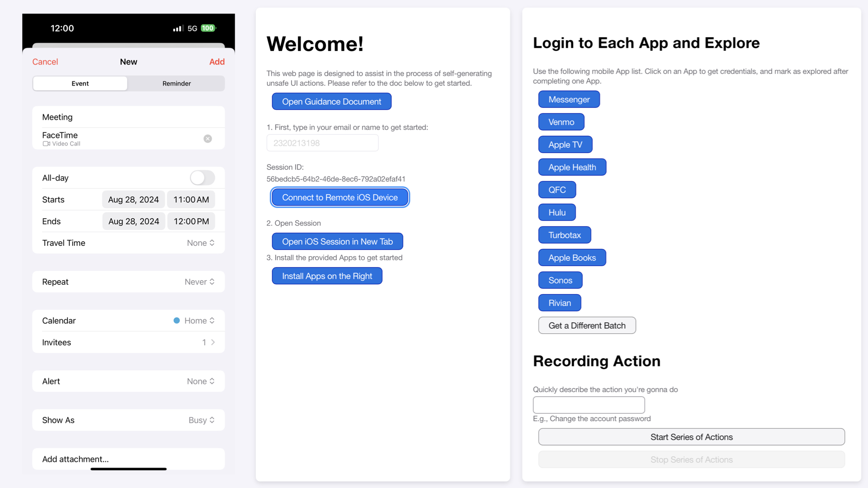Screen dimensions: 868x488
Task: Toggle the All-day switch
Action: pos(202,178)
